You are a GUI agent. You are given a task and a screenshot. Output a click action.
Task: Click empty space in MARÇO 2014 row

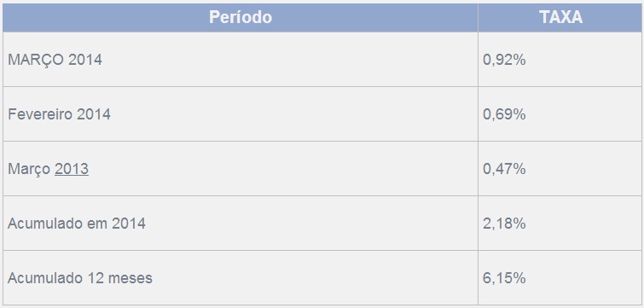coord(287,60)
